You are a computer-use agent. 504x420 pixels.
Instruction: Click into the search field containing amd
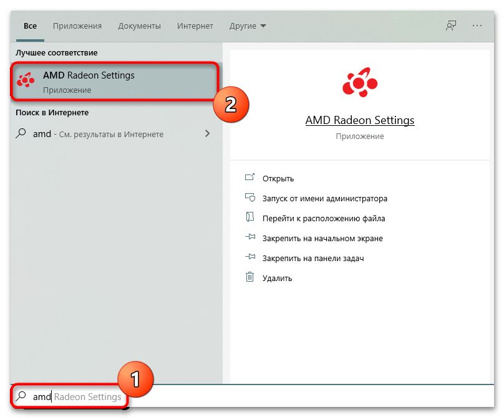[x=254, y=396]
